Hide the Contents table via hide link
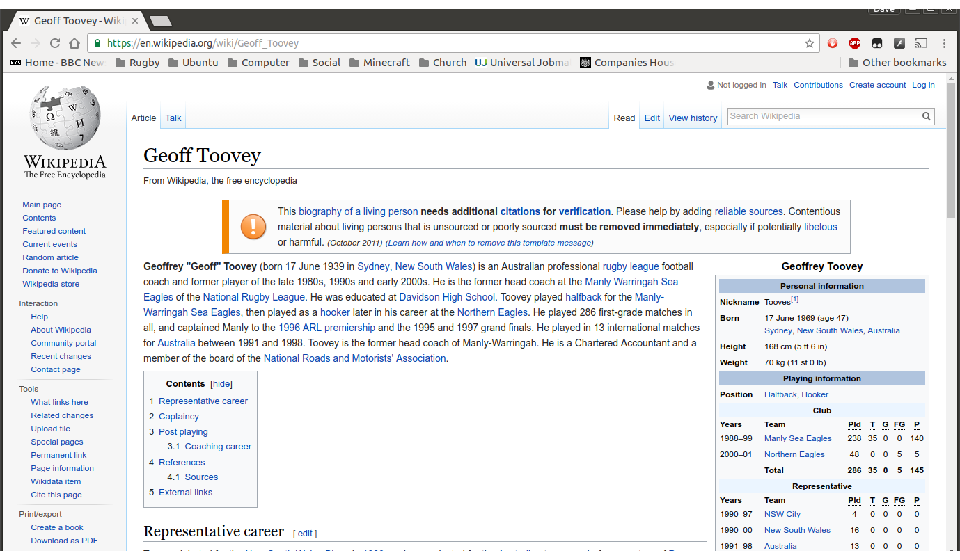The height and width of the screenshot is (560, 960). (221, 384)
